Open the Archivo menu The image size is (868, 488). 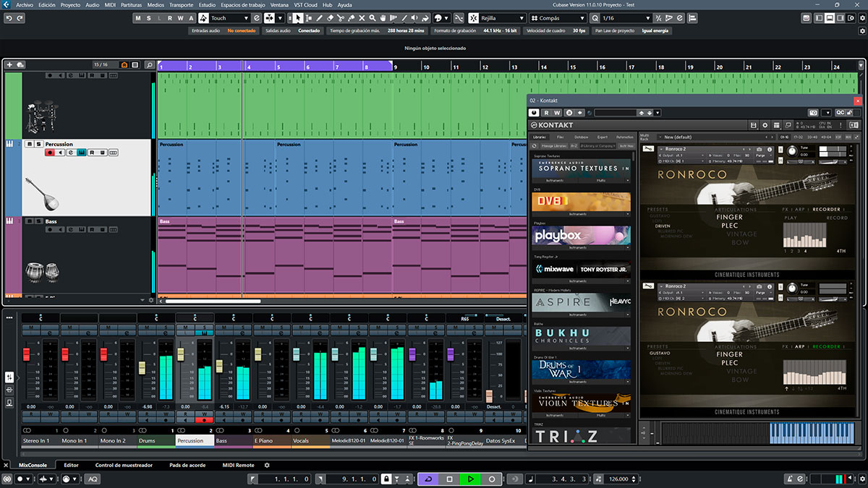[x=24, y=5]
